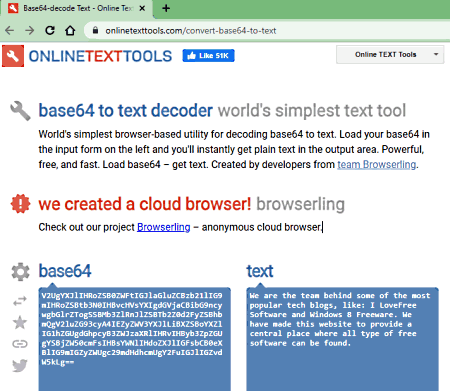The image size is (450, 391).
Task: Click the browser forward arrow
Action: click(x=30, y=31)
